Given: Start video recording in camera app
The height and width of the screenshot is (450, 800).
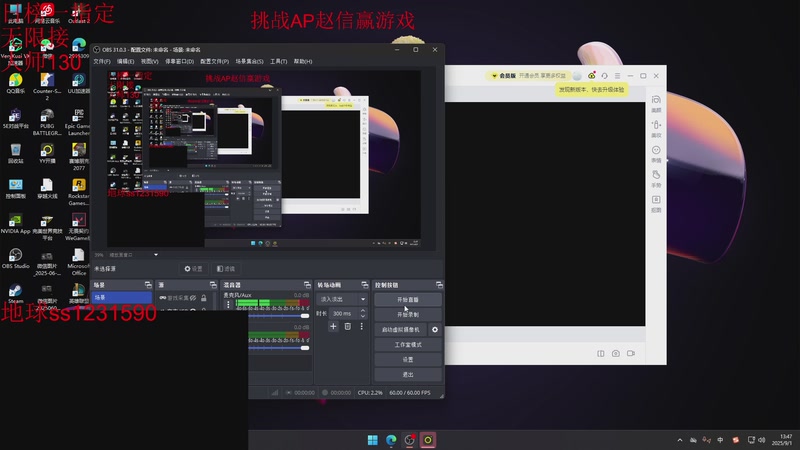Looking at the screenshot, I should tap(631, 353).
